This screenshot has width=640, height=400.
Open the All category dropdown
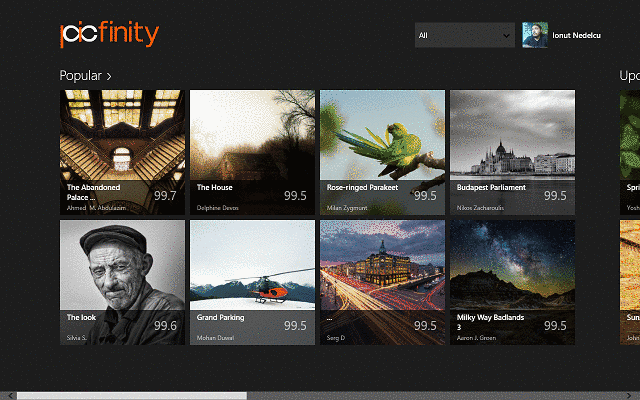tap(464, 35)
